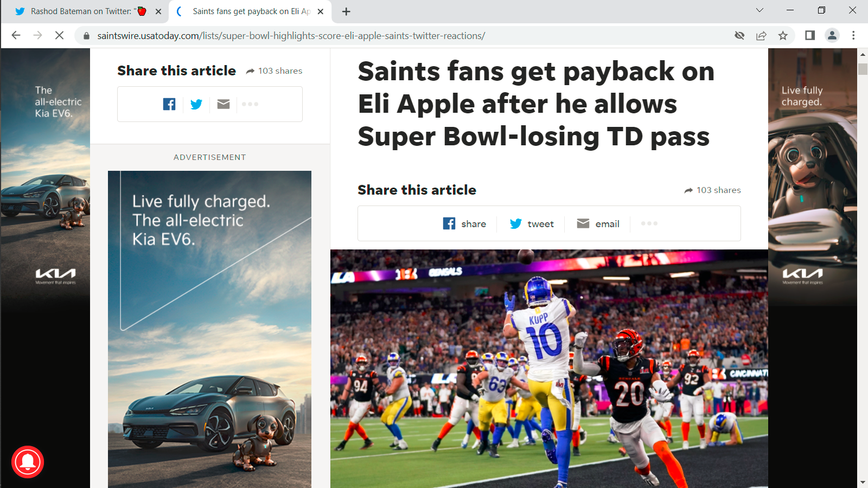Open the tab search dropdown chevron
The width and height of the screenshot is (868, 488).
pos(759,10)
